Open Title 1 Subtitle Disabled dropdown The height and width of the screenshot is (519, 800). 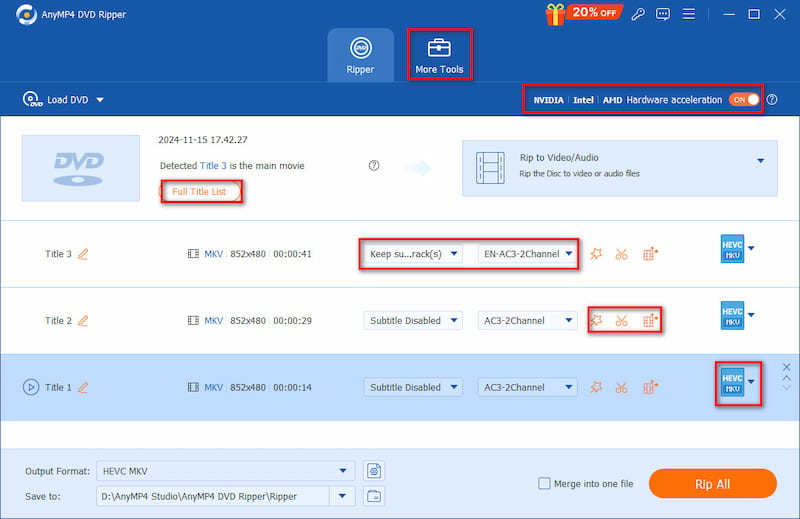pyautogui.click(x=413, y=387)
